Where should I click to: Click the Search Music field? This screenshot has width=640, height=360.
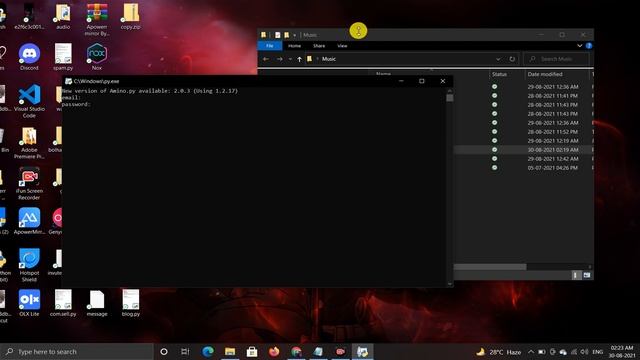point(557,59)
